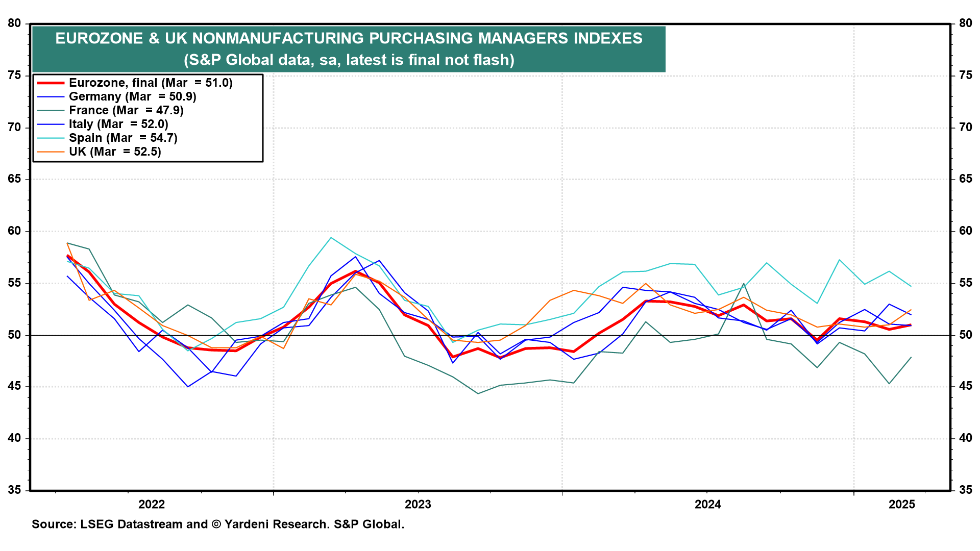Click the cyan Spain legend line swatch

coord(51,138)
